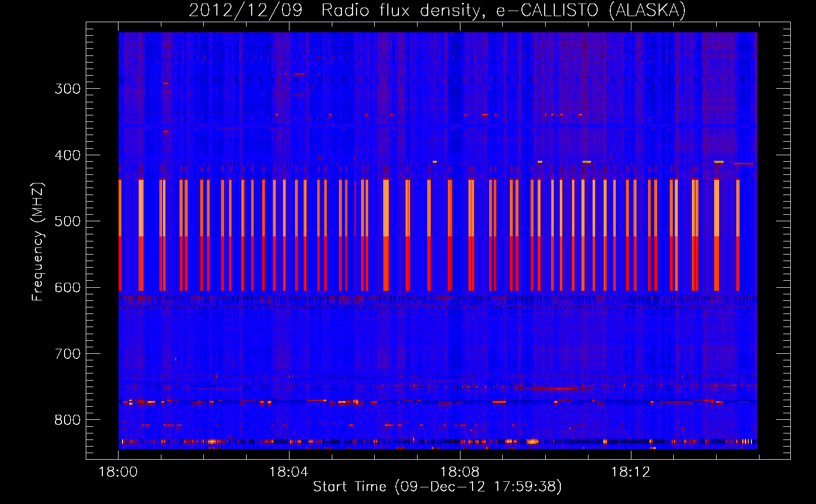816x504 pixels.
Task: Click the 300 frequency tick label
Action: click(x=68, y=89)
